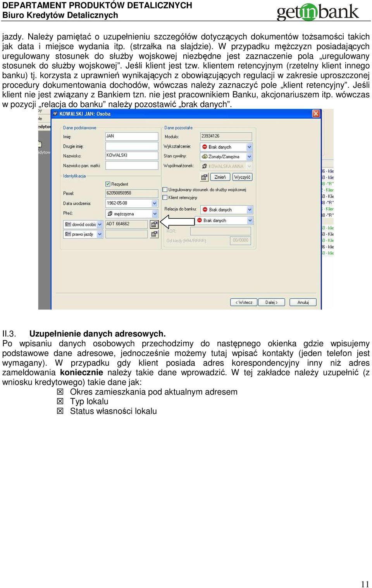The width and height of the screenshot is (372, 588).
Task: Expand the Wykształcenie dropdown
Action: point(249,147)
